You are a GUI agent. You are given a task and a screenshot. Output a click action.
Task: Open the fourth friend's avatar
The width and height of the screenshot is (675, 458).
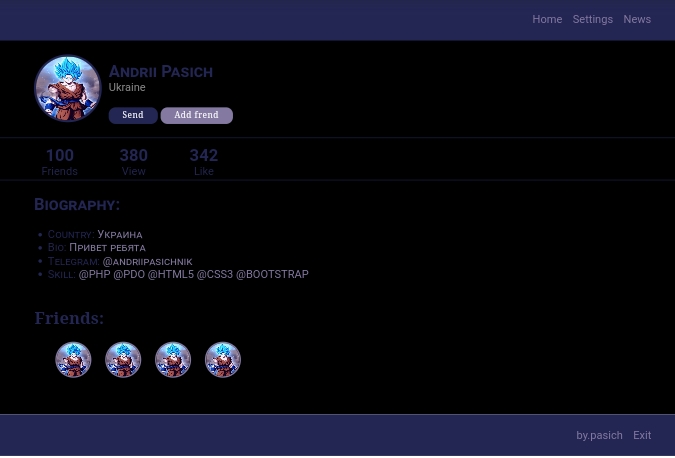pos(223,360)
